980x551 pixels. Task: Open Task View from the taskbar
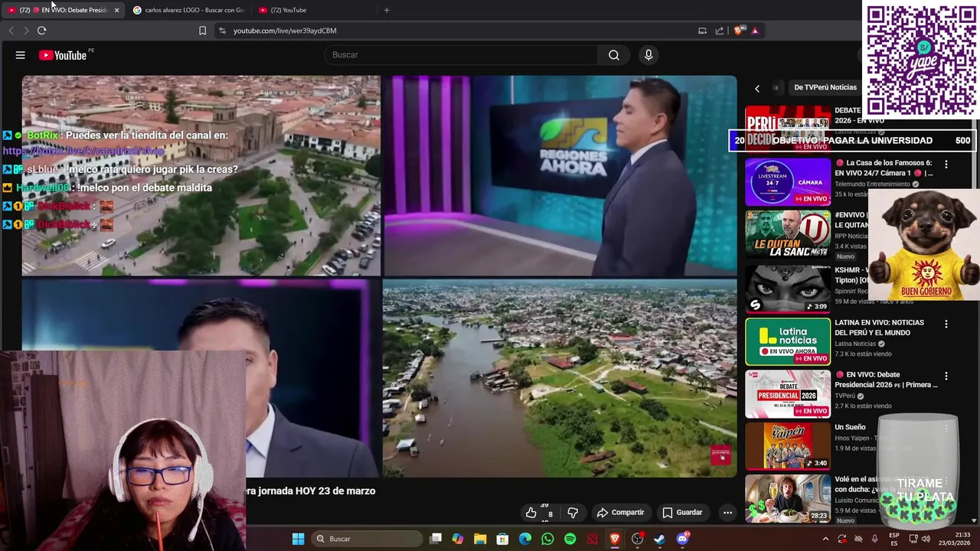(x=436, y=539)
